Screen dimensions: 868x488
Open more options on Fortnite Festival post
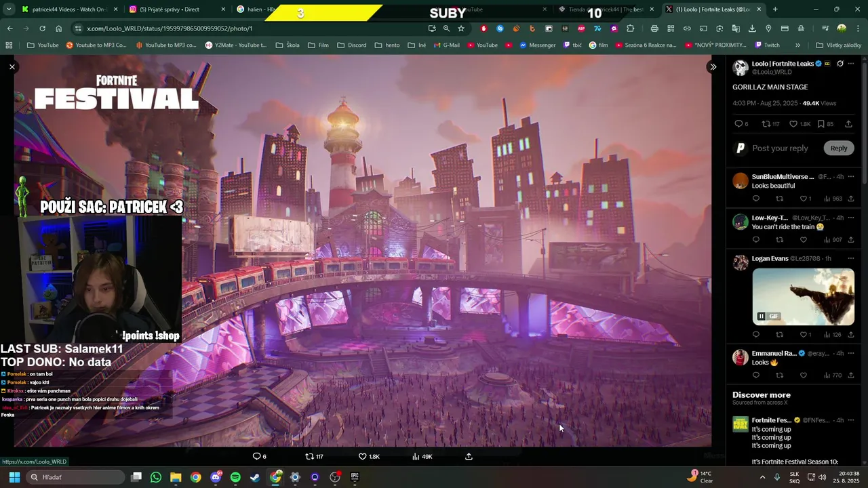851,420
